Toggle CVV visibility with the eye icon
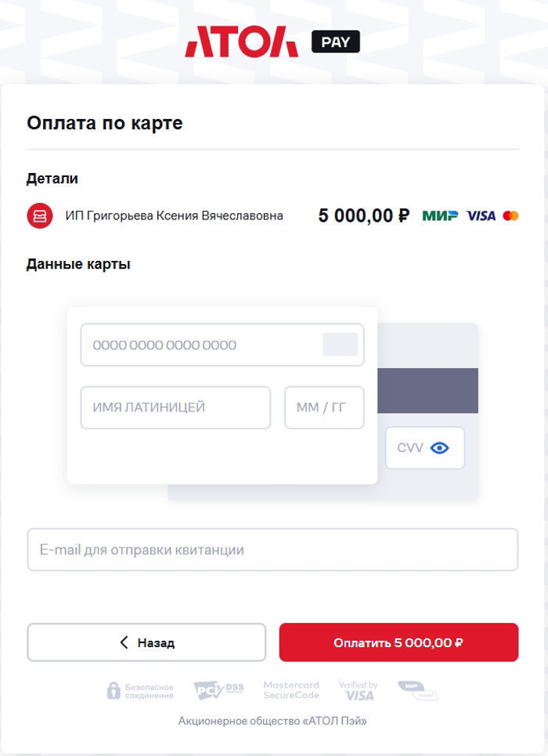Screen dimensions: 548x756 pos(439,448)
